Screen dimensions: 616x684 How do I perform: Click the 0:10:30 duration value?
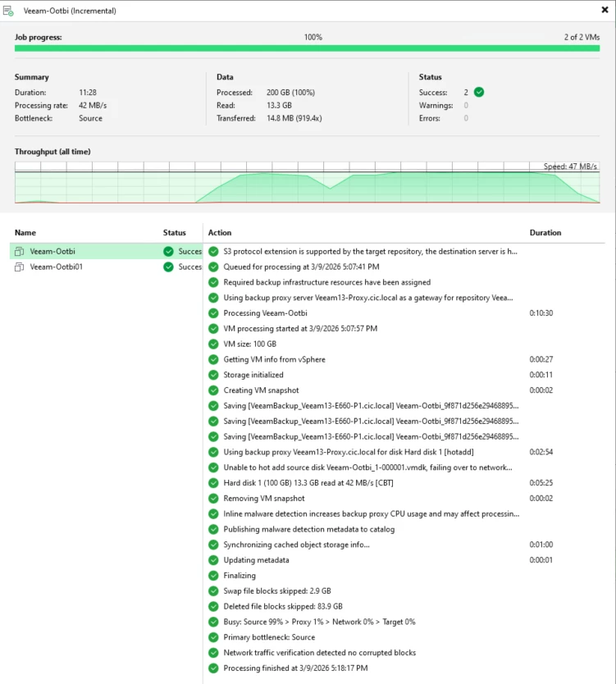point(541,312)
